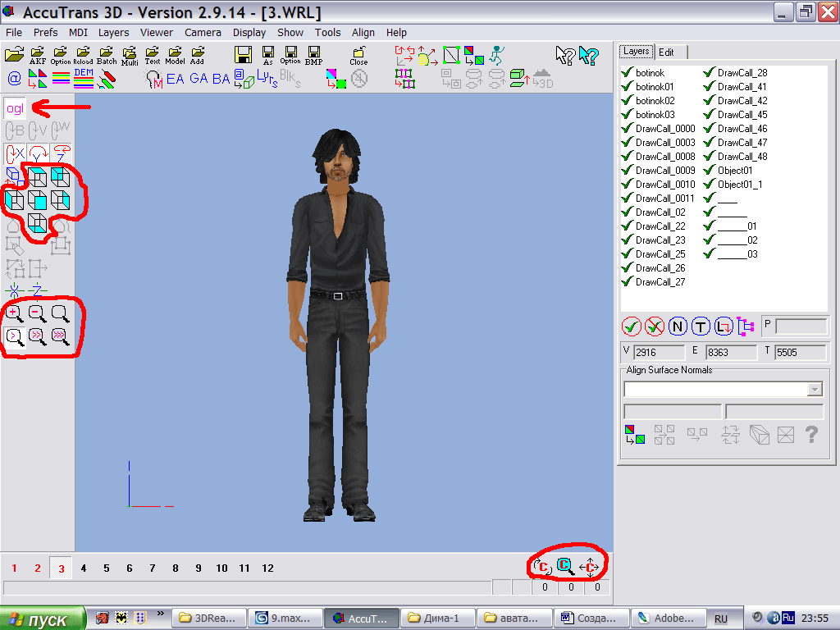Click the BA toolbar button
840x630 pixels.
click(x=221, y=79)
